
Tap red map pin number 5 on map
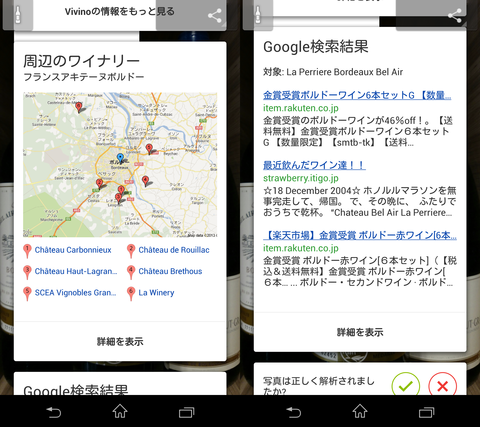click(x=149, y=149)
